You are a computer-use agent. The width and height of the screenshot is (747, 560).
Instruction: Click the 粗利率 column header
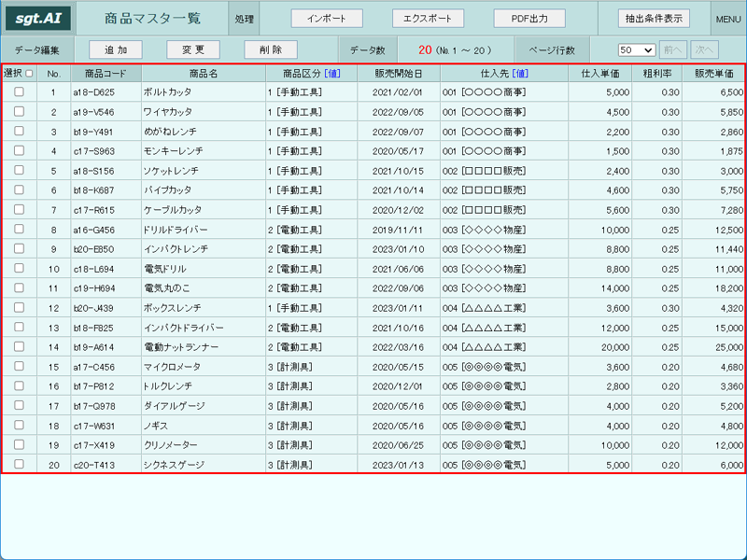click(657, 74)
